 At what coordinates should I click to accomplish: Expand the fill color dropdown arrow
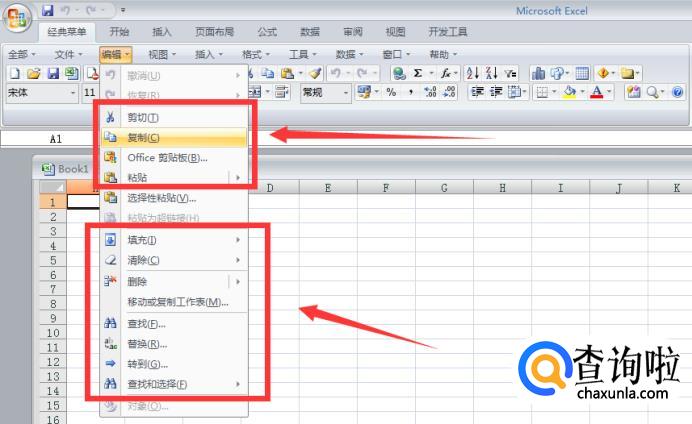tap(582, 92)
